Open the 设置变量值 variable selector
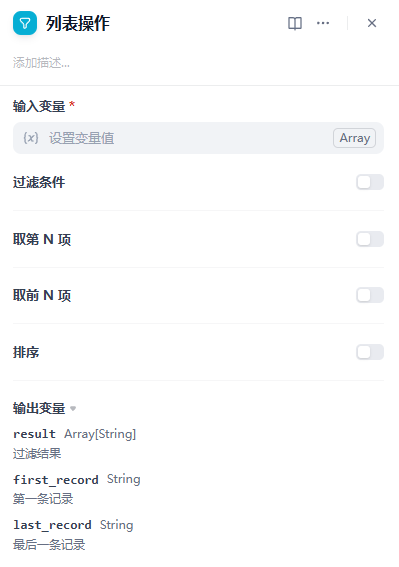Viewport: 399px width, 567px height. (x=198, y=138)
